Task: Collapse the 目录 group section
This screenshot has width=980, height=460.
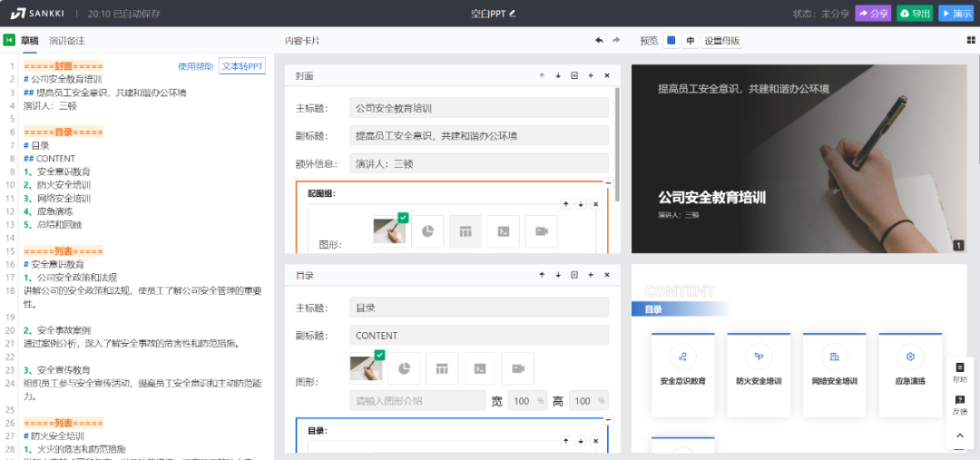Action: (x=609, y=419)
